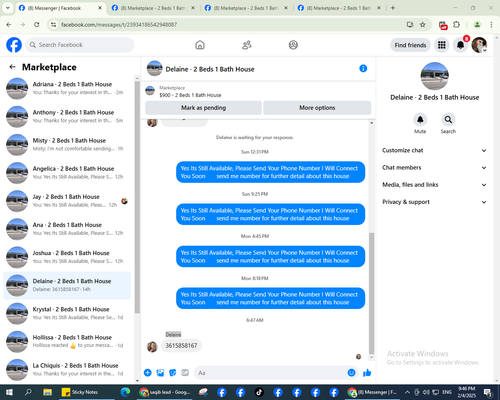This screenshot has height=400, width=500.
Task: Open a new browser tab
Action: 393,8
